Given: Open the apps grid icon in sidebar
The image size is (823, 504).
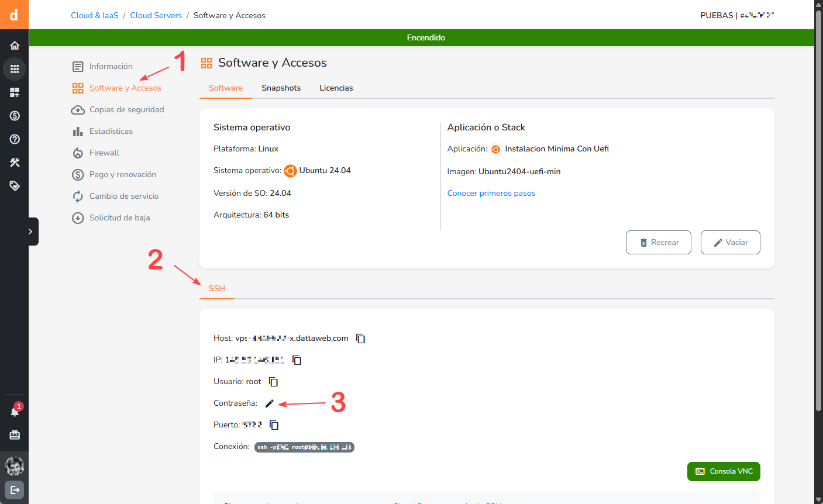Looking at the screenshot, I should (x=15, y=69).
